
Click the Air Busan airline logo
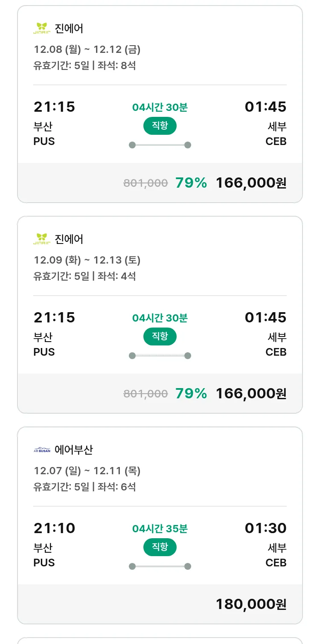click(x=42, y=450)
